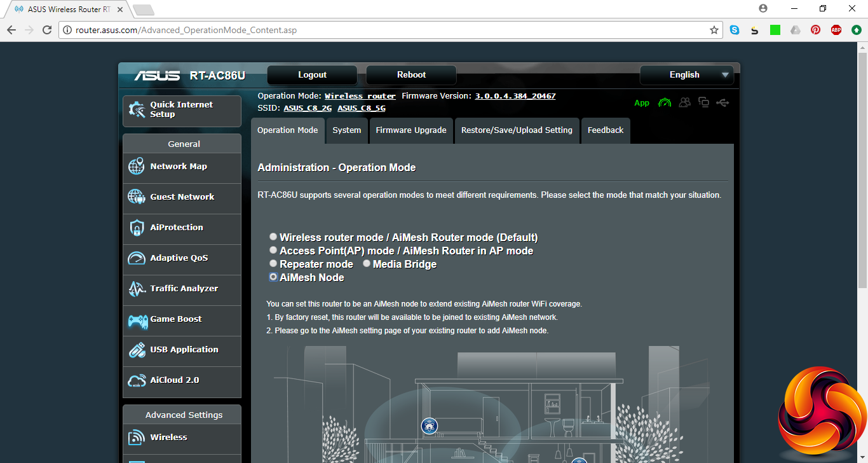Launch the Traffic Analyzer page
868x463 pixels.
pyautogui.click(x=182, y=289)
